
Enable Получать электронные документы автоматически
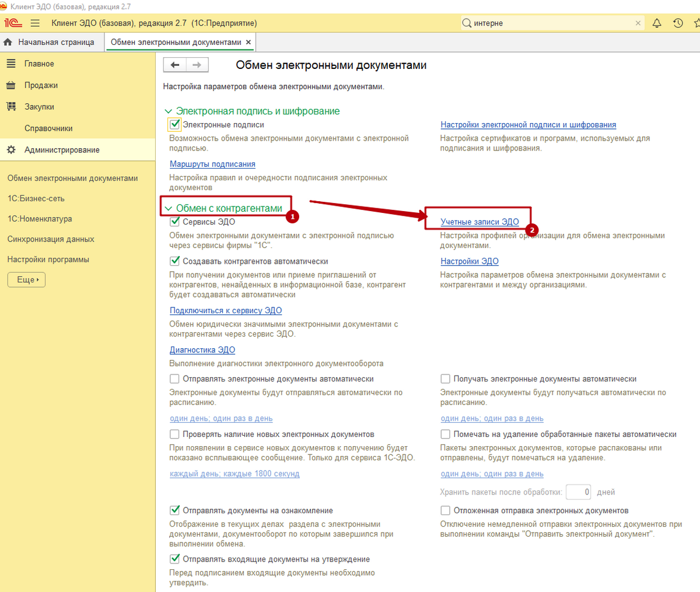[x=445, y=379]
